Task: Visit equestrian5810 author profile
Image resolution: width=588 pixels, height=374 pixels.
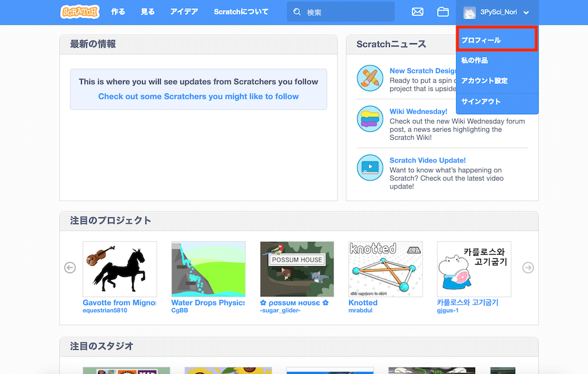Action: pyautogui.click(x=105, y=310)
